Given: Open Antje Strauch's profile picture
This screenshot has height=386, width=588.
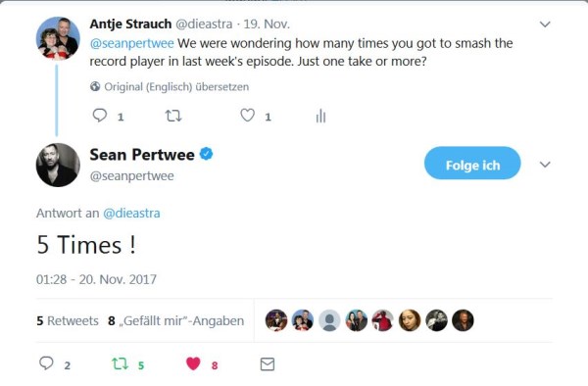Looking at the screenshot, I should coord(58,38).
